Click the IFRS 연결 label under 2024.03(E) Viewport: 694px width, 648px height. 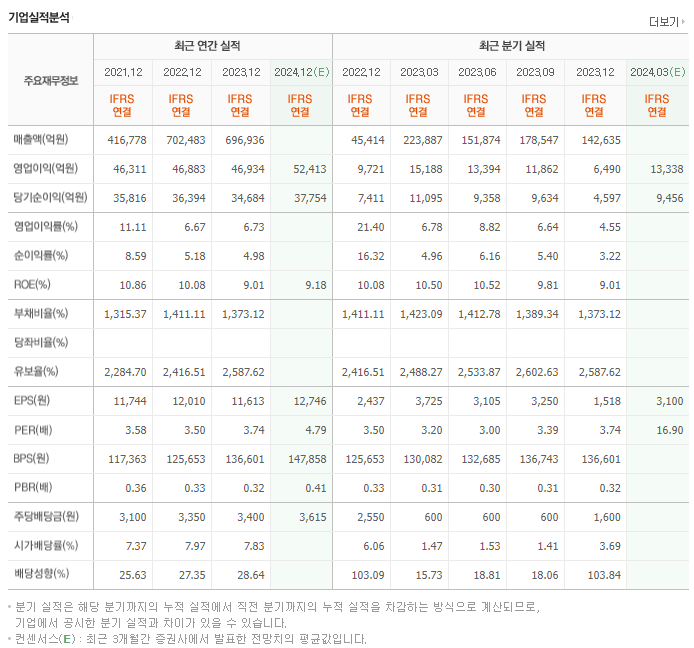[x=657, y=105]
